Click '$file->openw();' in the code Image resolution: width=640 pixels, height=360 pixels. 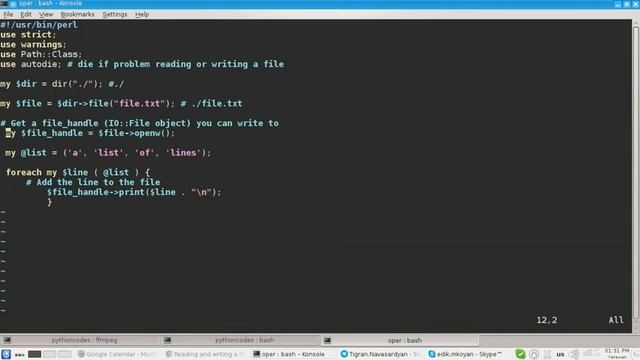pos(136,133)
